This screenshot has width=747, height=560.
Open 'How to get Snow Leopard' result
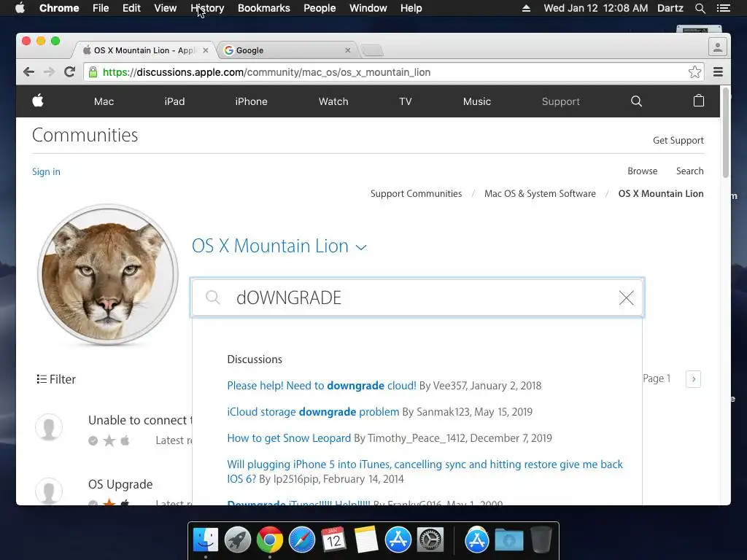click(289, 437)
